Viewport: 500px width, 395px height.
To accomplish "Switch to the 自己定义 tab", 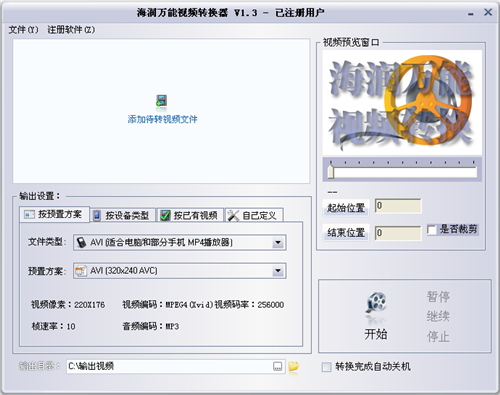I will [x=254, y=215].
